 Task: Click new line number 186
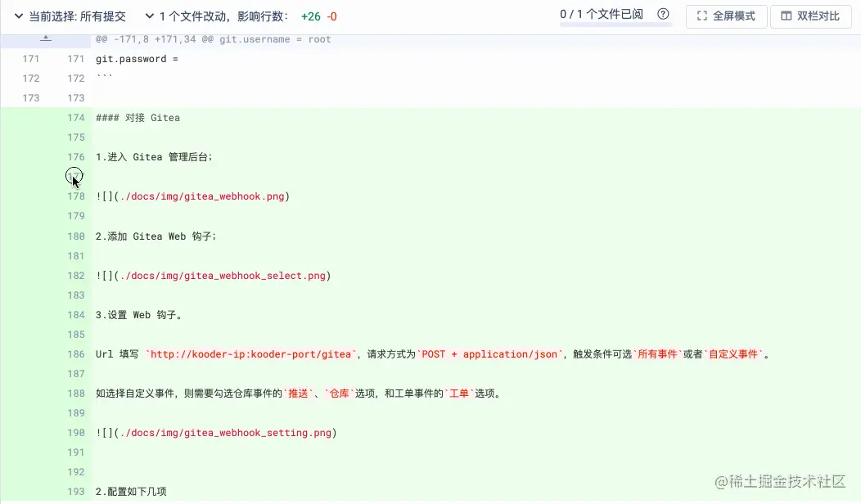[x=76, y=354]
